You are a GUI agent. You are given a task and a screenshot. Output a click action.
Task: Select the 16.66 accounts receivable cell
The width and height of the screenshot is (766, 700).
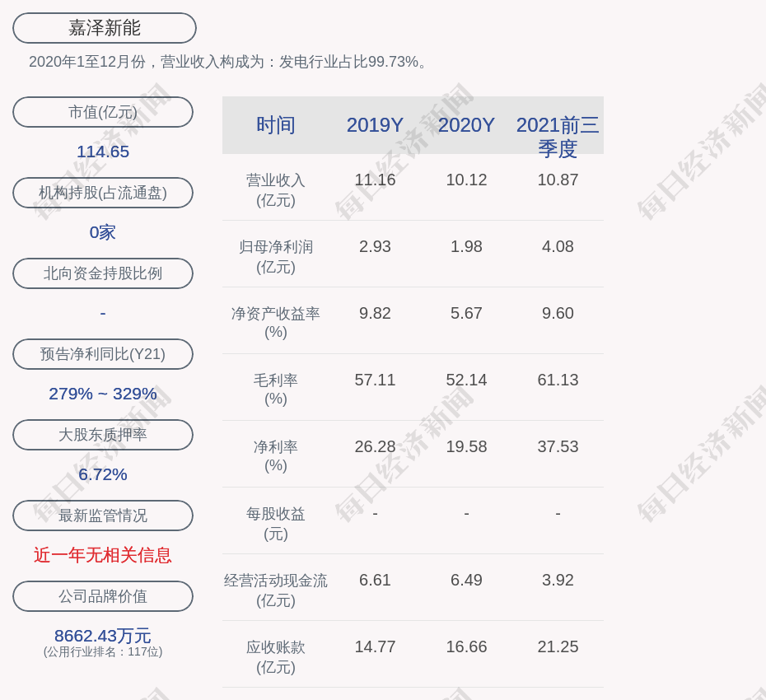[466, 646]
